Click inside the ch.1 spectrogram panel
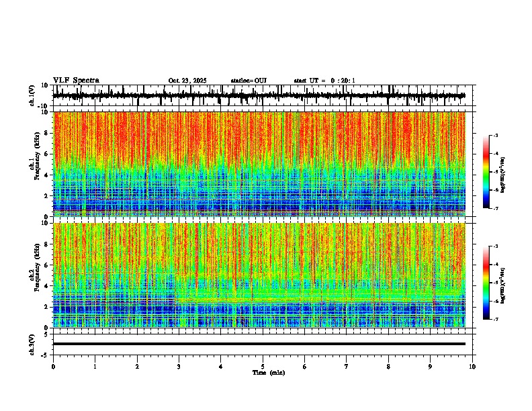This screenshot has height=411, width=532. [x=259, y=164]
